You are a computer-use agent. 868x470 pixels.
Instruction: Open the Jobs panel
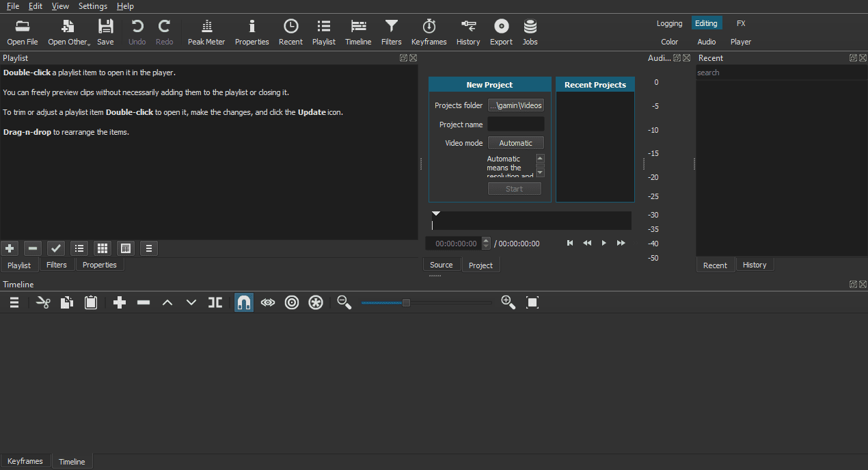[x=530, y=32]
